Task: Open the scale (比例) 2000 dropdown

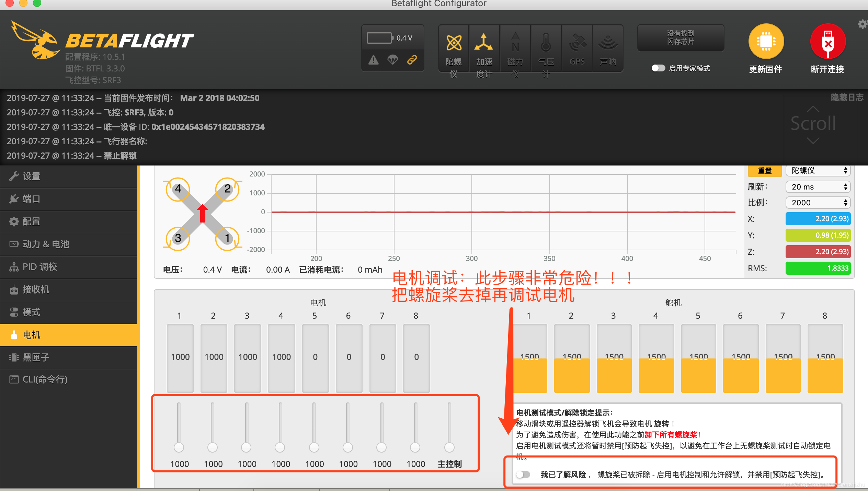Action: click(818, 203)
